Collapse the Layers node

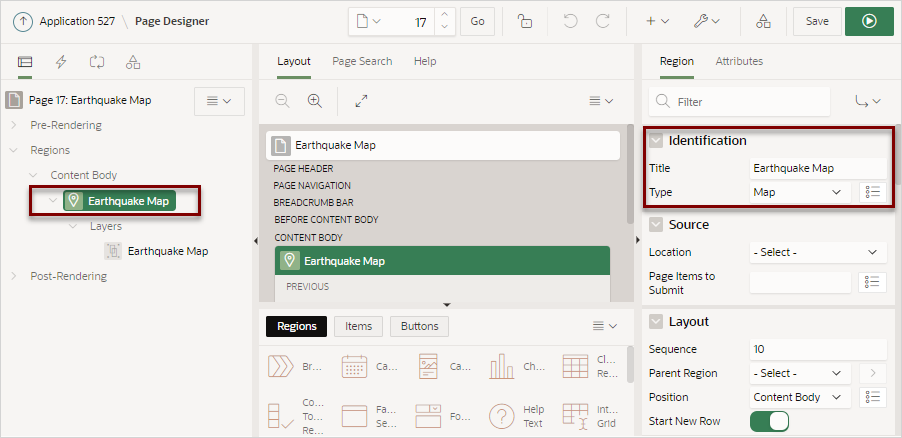click(x=72, y=226)
